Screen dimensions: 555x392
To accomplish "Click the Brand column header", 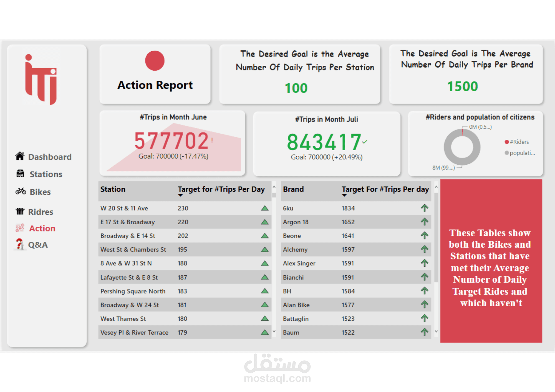I will point(293,189).
